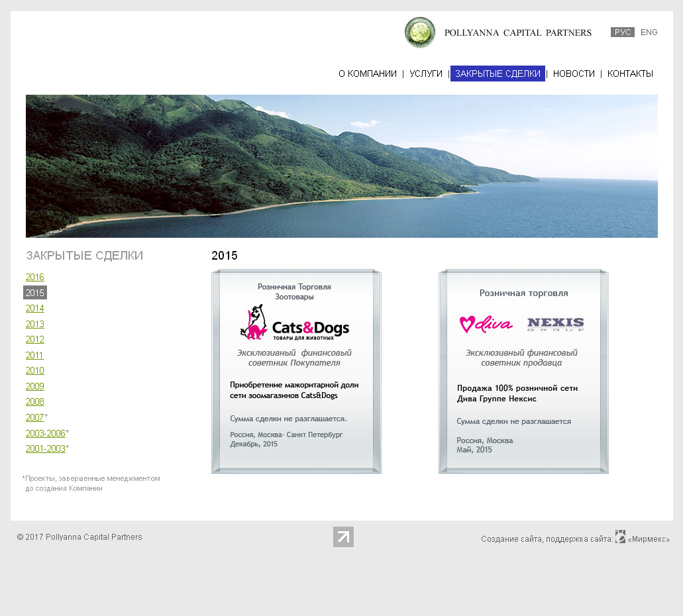Click the 2015 page heading
This screenshot has width=683, height=616.
pyautogui.click(x=225, y=256)
